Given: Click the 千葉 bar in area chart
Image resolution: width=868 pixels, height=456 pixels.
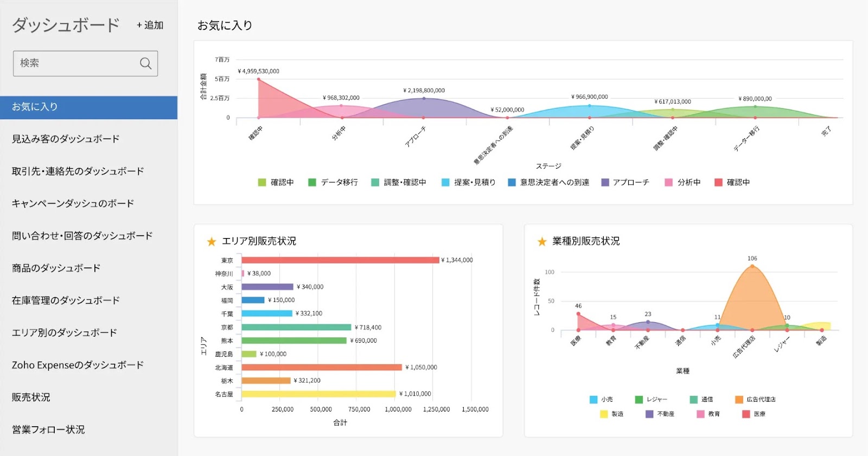Looking at the screenshot, I should click(267, 313).
